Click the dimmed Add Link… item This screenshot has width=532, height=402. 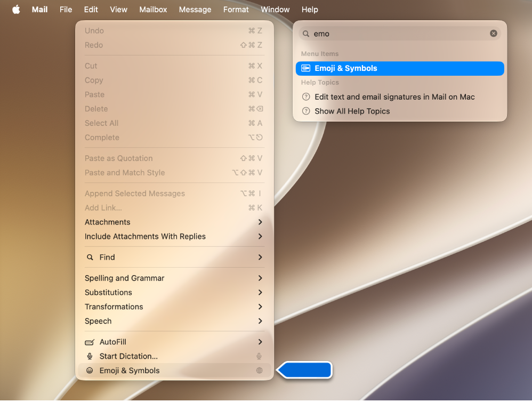click(174, 207)
